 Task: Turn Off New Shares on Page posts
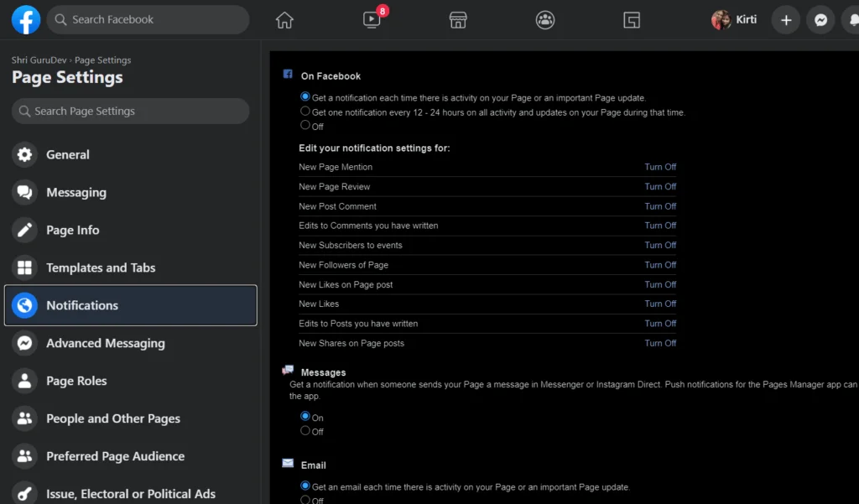pyautogui.click(x=660, y=343)
